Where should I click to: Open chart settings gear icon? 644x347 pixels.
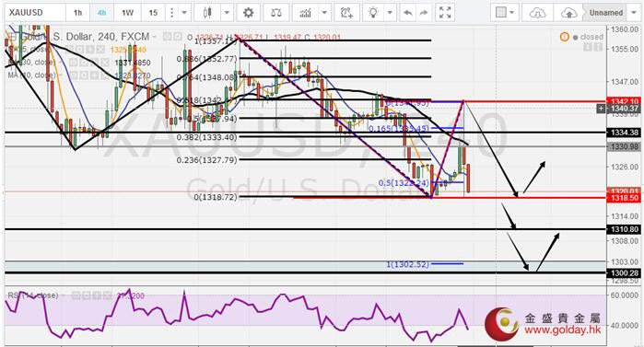248,13
